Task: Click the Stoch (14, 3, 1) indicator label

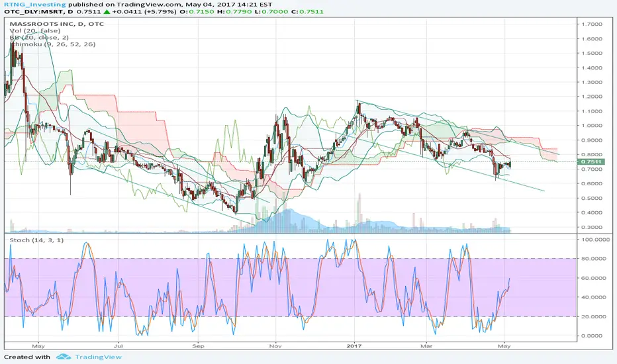Action: pyautogui.click(x=36, y=240)
